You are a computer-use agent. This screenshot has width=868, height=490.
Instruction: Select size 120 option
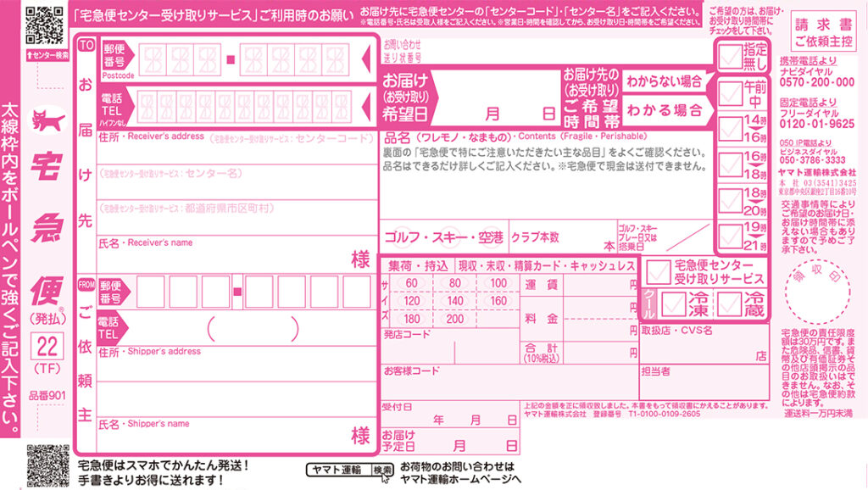[x=411, y=301]
